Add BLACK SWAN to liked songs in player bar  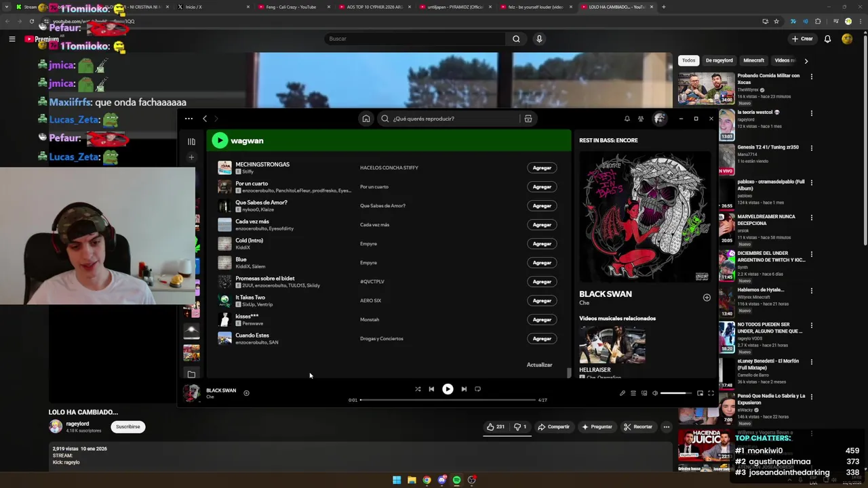(246, 393)
